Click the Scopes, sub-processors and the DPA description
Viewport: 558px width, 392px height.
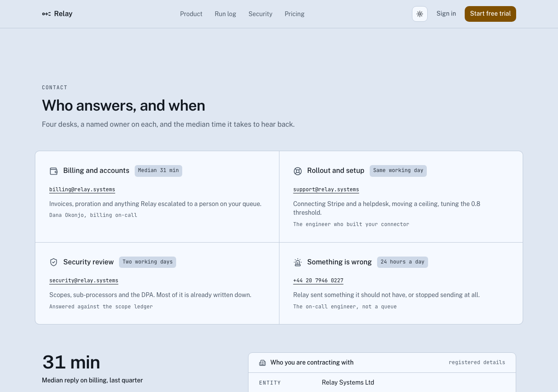[x=150, y=295]
